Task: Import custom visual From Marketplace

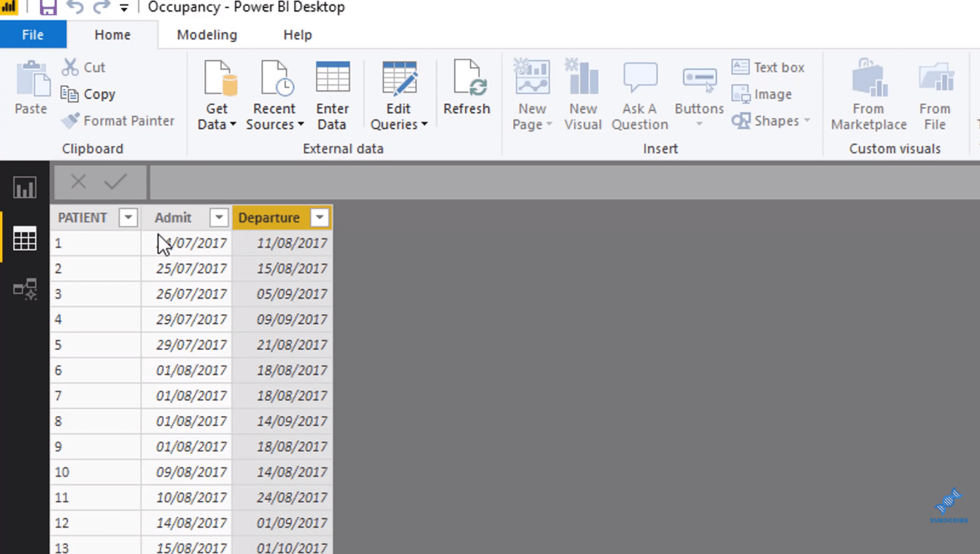Action: 868,96
